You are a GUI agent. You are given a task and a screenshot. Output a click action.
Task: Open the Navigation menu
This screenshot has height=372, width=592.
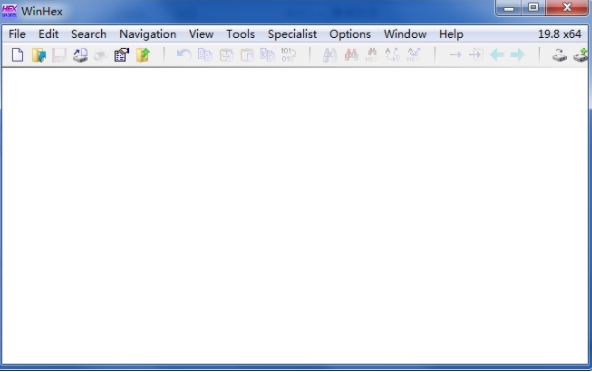point(148,34)
